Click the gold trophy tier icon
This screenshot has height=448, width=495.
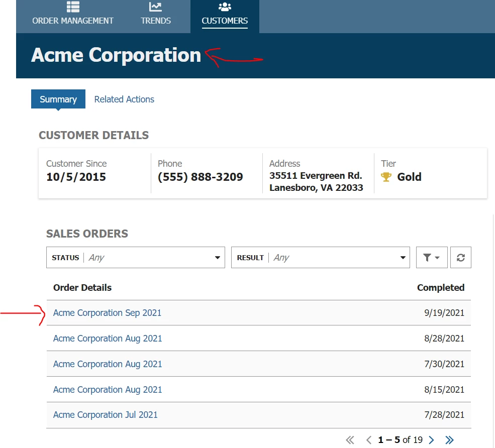coord(386,177)
